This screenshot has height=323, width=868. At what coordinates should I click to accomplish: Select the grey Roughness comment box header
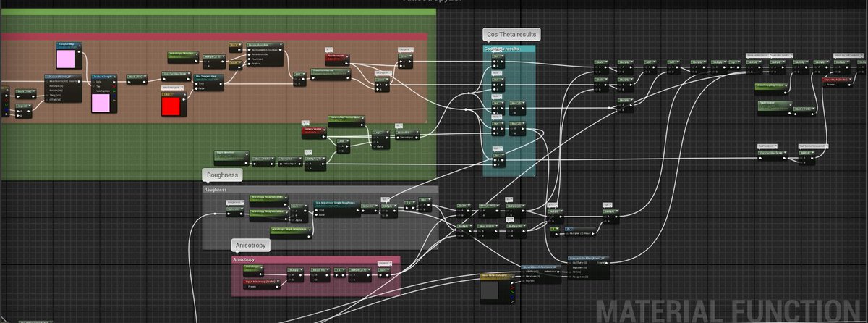pos(320,190)
